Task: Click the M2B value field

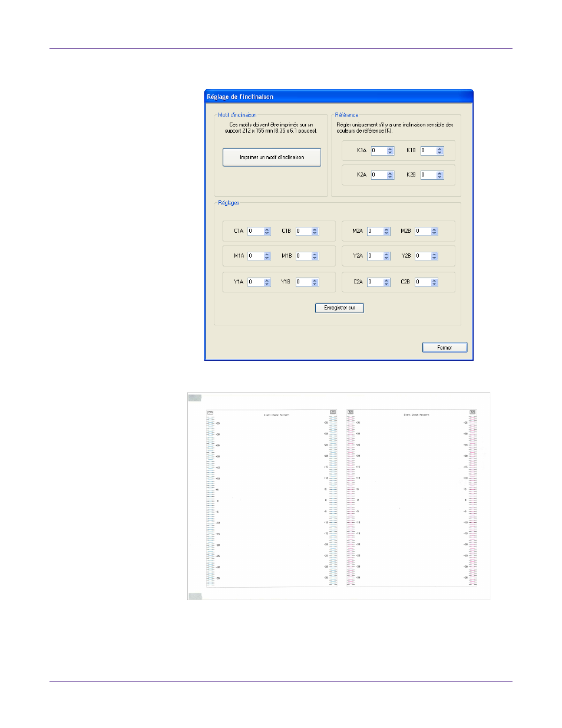Action: (x=423, y=231)
